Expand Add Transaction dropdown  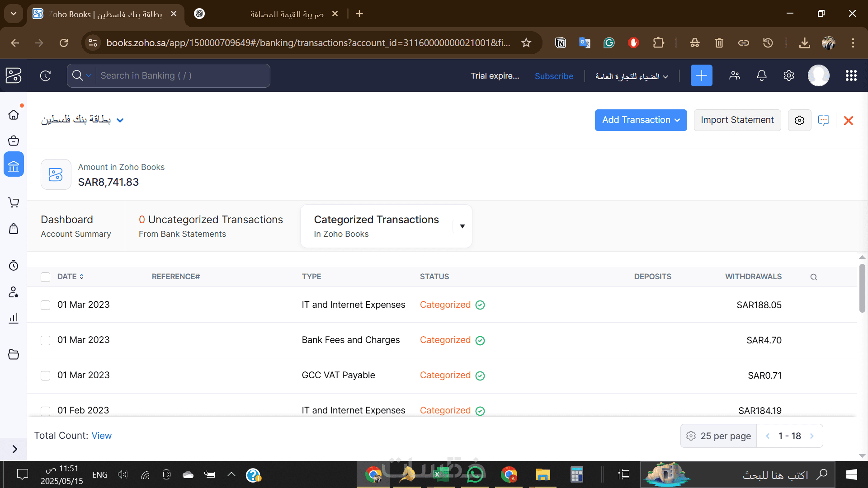[677, 120]
